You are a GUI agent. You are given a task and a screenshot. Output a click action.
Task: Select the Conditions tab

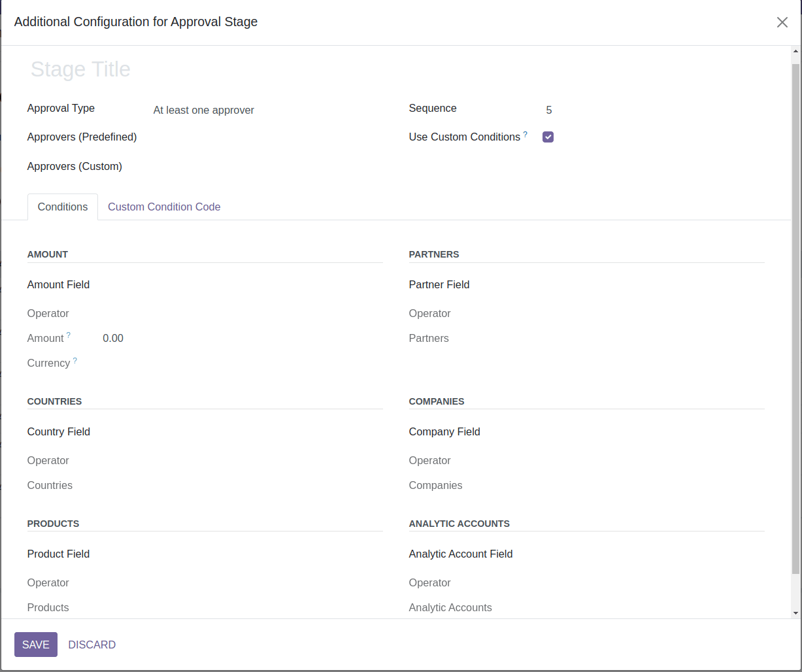click(62, 207)
